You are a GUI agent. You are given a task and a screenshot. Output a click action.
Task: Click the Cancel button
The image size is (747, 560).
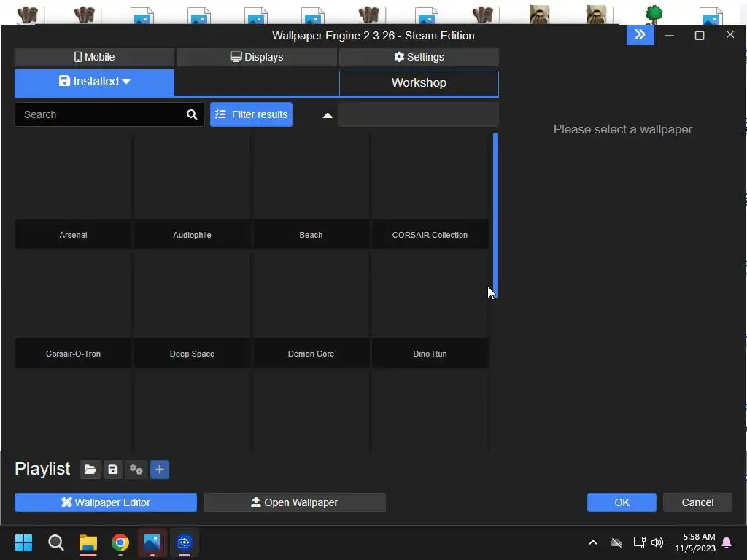(697, 502)
